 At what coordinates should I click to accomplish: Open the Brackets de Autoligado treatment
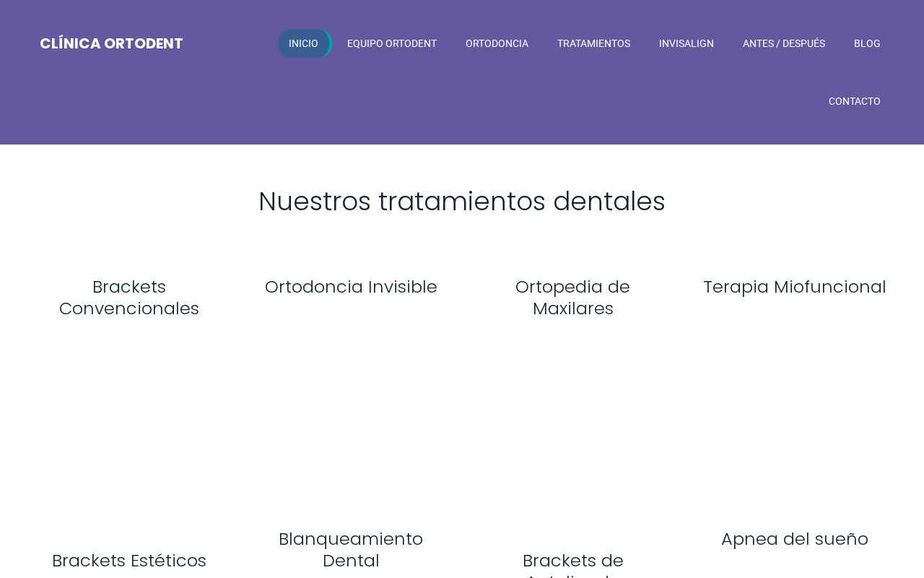[x=573, y=564]
